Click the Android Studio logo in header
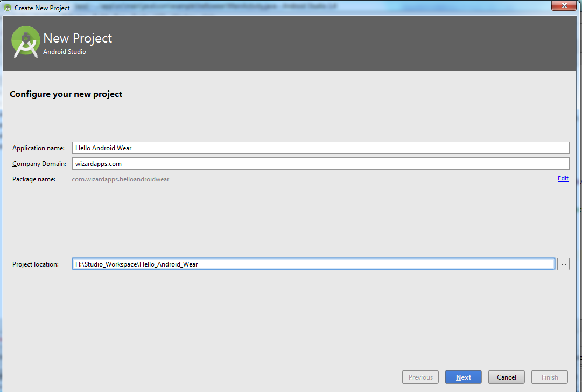 pos(26,42)
